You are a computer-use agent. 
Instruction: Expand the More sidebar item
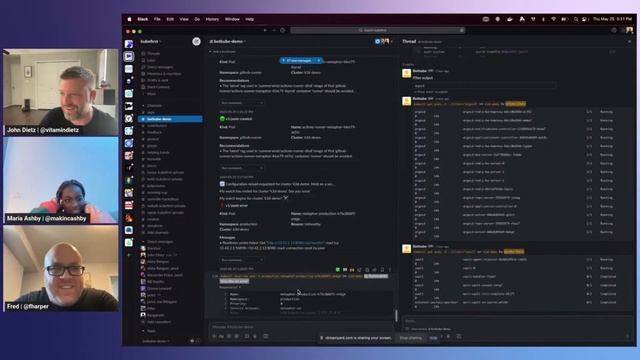coord(151,94)
